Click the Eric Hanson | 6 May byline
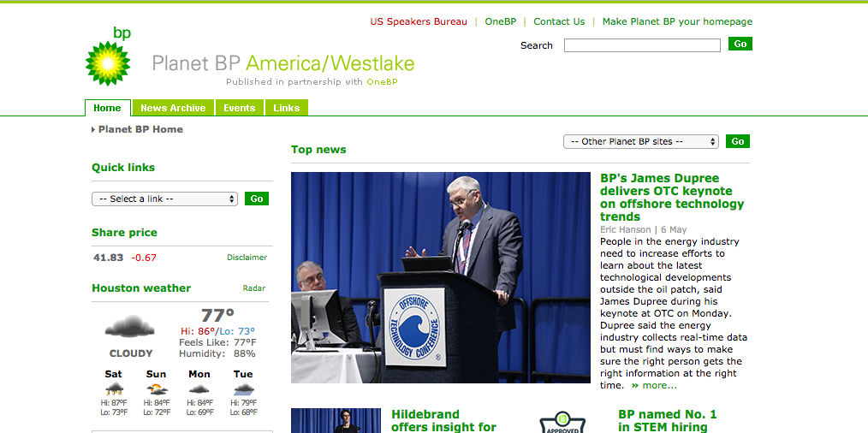Viewport: 868px width, 433px height. (x=643, y=229)
